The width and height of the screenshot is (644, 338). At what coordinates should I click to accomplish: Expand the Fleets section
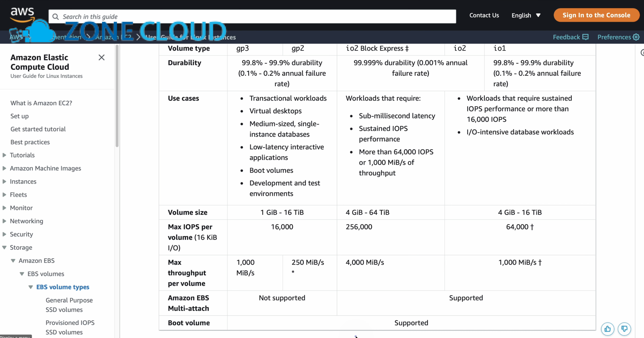point(4,195)
